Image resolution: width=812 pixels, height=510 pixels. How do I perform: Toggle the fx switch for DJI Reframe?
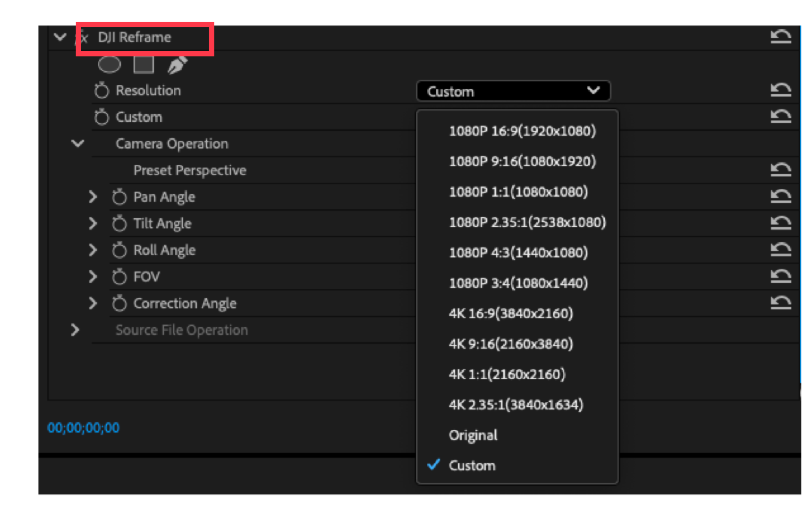click(82, 37)
